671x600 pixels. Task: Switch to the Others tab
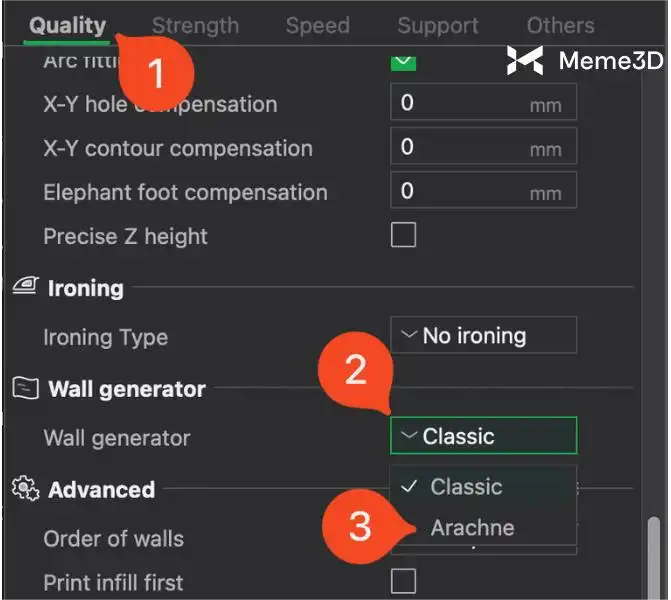560,26
